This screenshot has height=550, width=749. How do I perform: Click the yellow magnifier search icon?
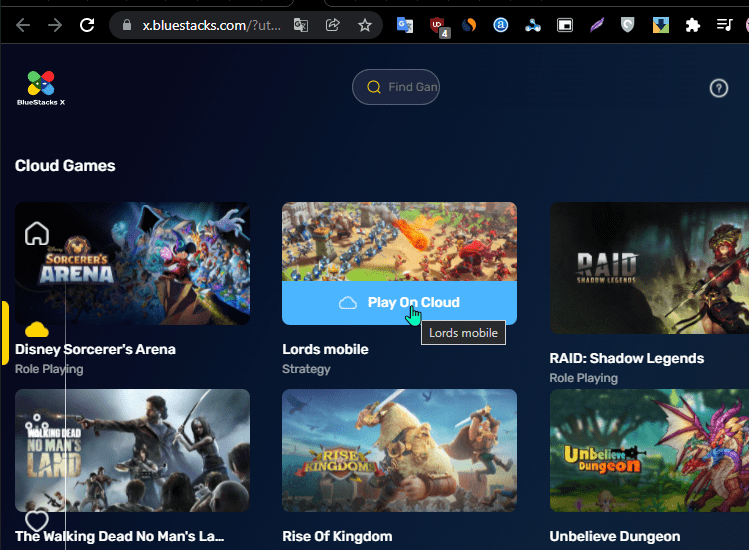[x=374, y=87]
